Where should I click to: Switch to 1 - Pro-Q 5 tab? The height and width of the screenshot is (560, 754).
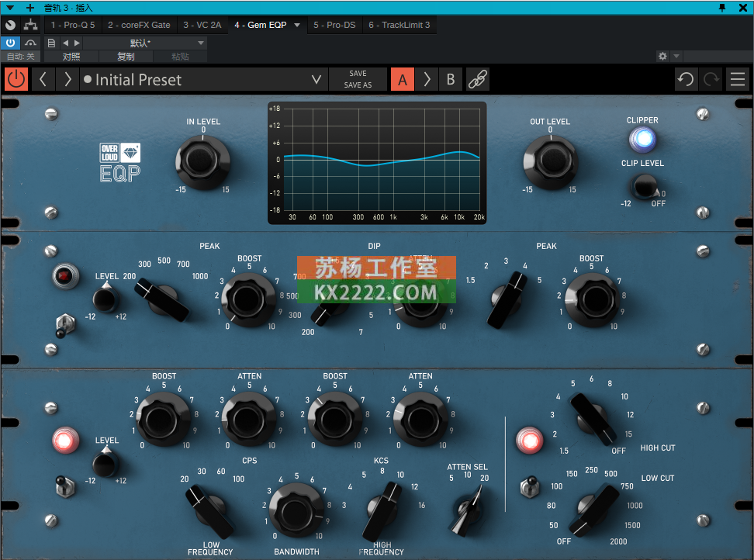point(73,25)
